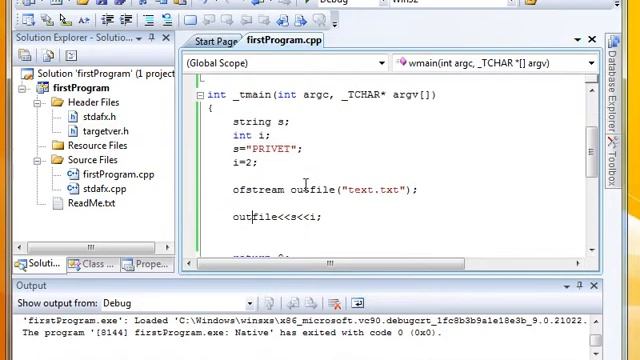640x360 pixels.
Task: Move to next bookmark in document
Action: [301, 20]
